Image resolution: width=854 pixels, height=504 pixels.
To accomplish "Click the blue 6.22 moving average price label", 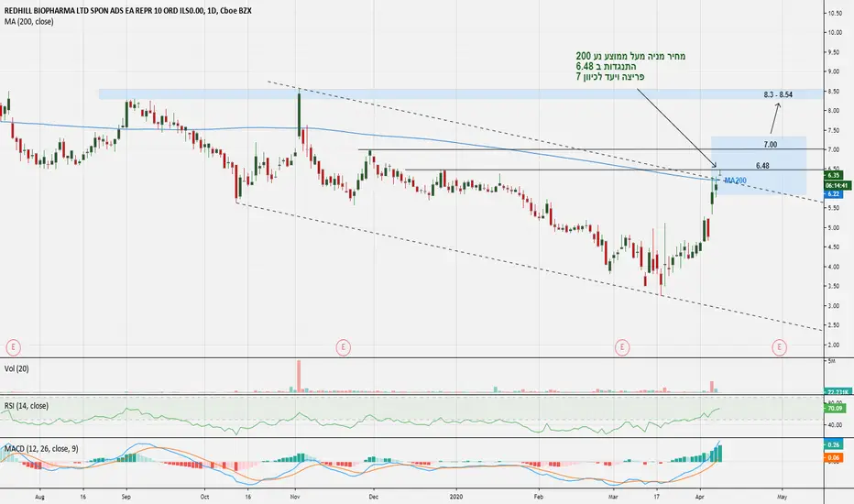I will 833,194.
